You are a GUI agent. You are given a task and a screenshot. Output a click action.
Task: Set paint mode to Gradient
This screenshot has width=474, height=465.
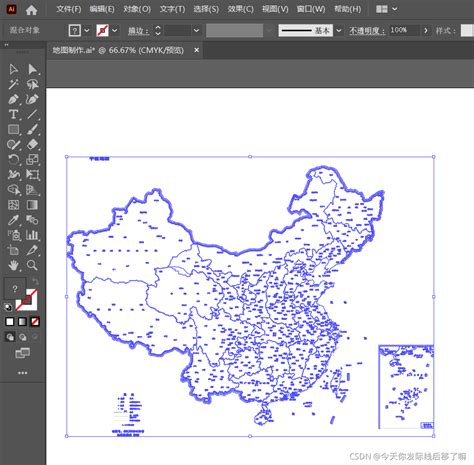[22, 322]
